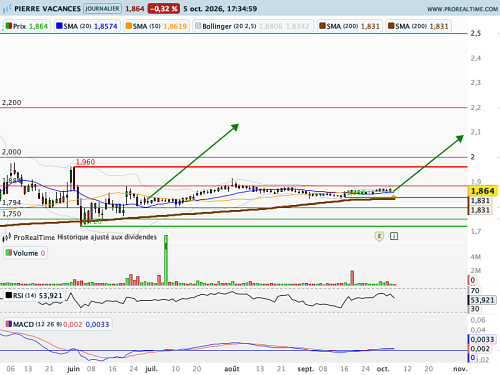The image size is (500, 375).
Task: Click the 'août' date axis label
Action: tap(232, 369)
